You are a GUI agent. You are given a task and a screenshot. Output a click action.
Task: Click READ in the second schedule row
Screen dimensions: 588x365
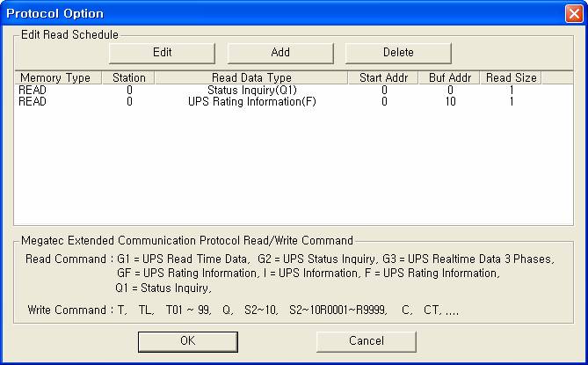[33, 101]
